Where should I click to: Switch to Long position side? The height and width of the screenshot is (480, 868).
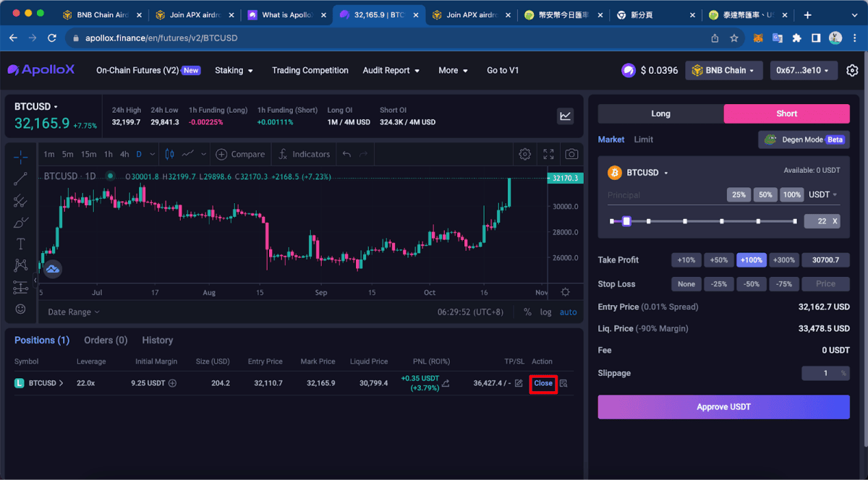(660, 113)
